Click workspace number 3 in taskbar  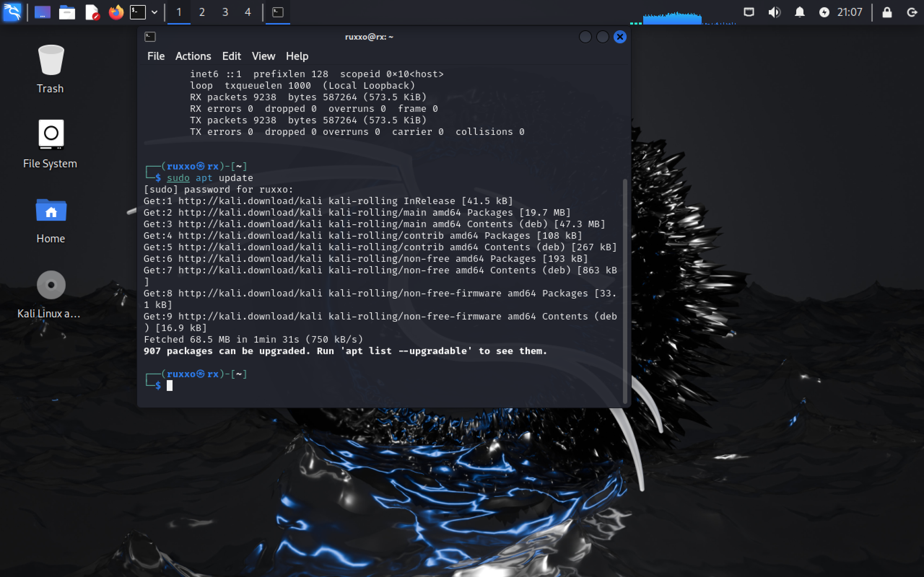225,11
